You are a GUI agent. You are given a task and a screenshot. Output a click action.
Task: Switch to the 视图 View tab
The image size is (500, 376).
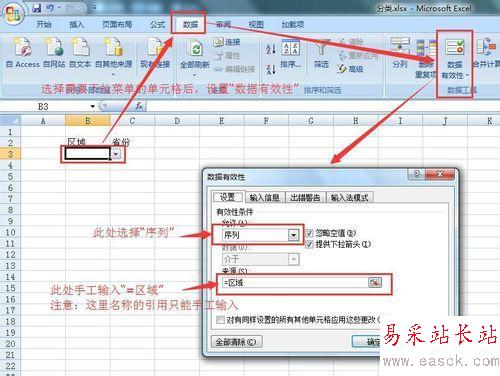(256, 24)
